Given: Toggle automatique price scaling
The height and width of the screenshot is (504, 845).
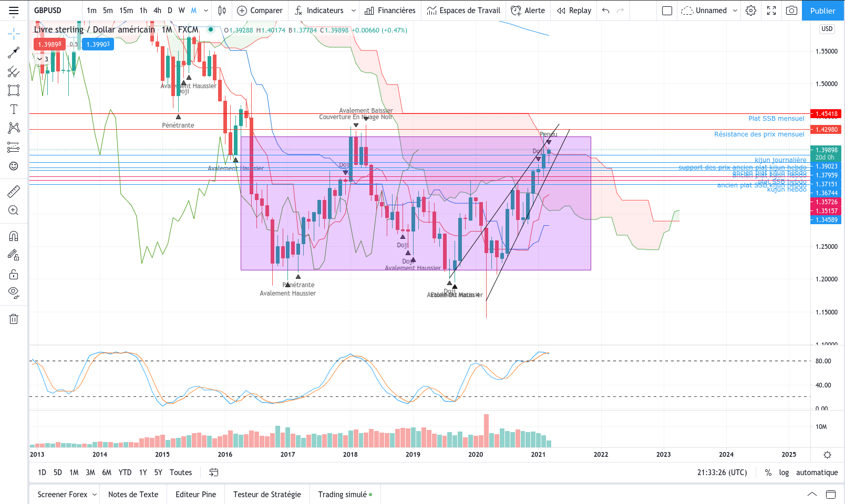Looking at the screenshot, I should [x=817, y=472].
